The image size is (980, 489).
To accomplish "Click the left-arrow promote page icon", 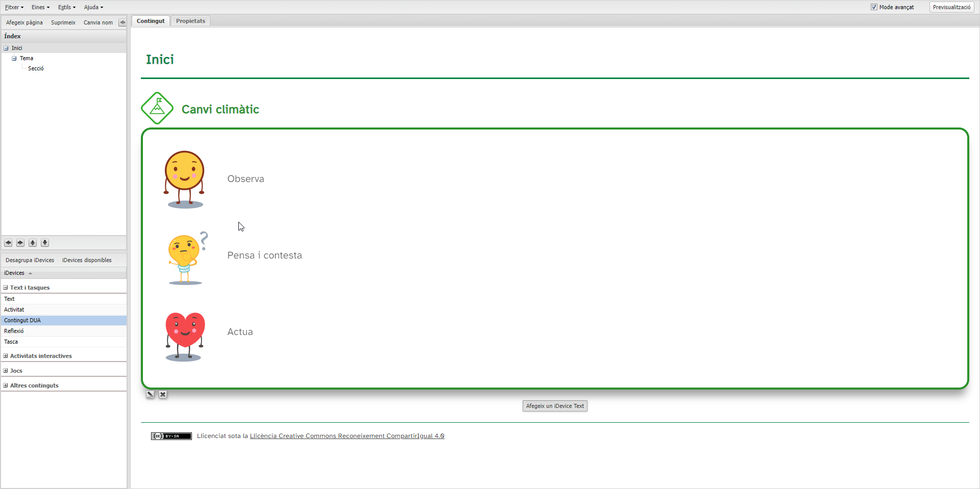I will tap(8, 243).
